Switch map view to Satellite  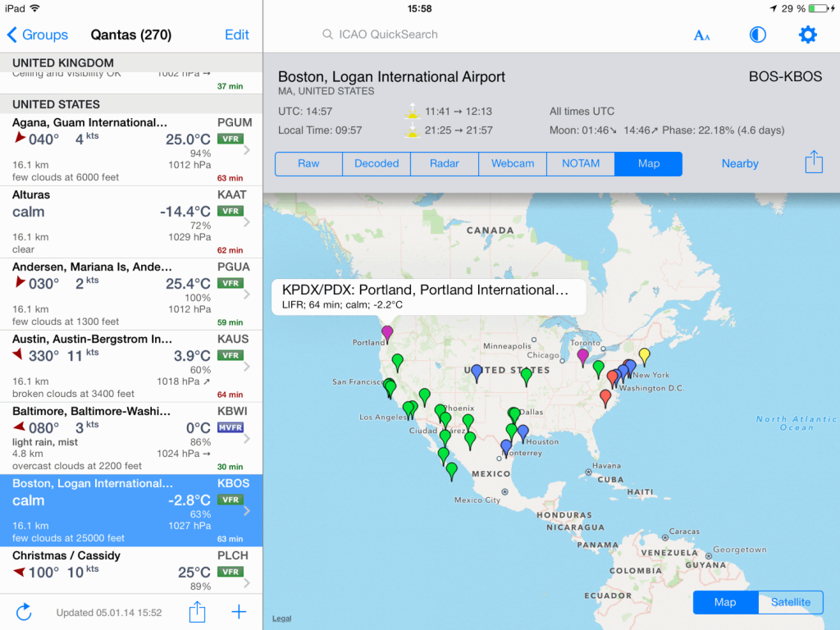[789, 602]
